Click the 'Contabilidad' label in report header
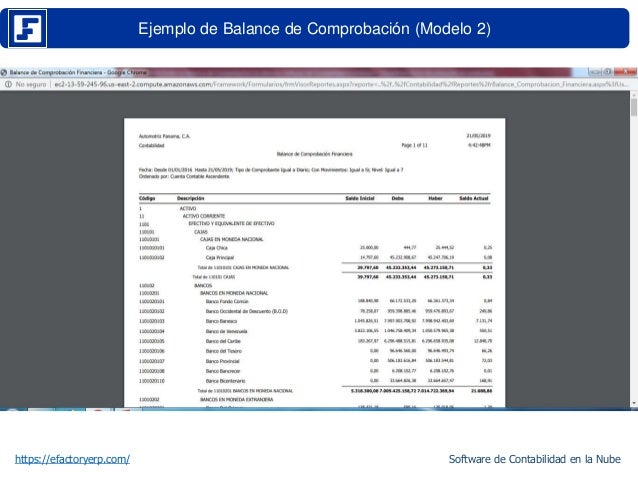The image size is (638, 479). (x=151, y=146)
